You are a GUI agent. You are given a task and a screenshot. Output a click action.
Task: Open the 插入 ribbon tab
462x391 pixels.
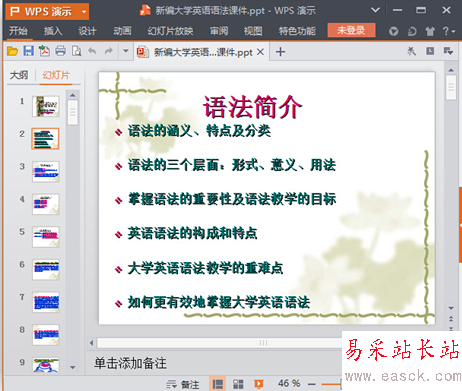[x=53, y=31]
